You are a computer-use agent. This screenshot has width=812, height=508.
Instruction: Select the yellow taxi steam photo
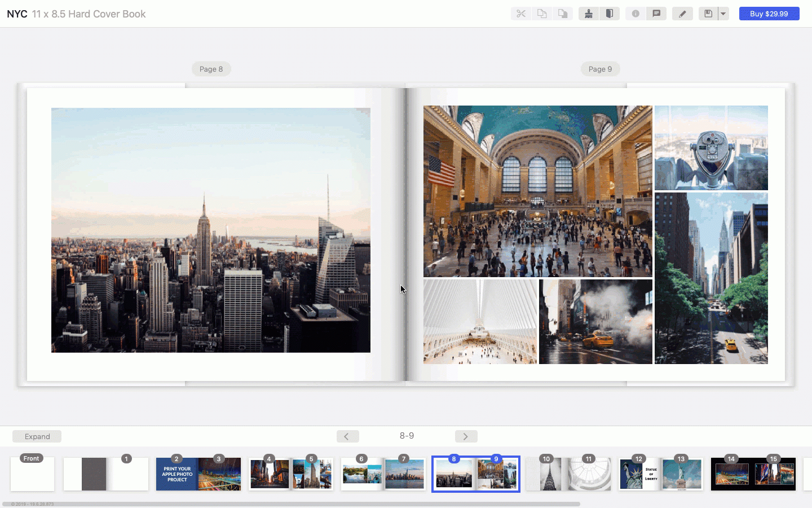595,322
